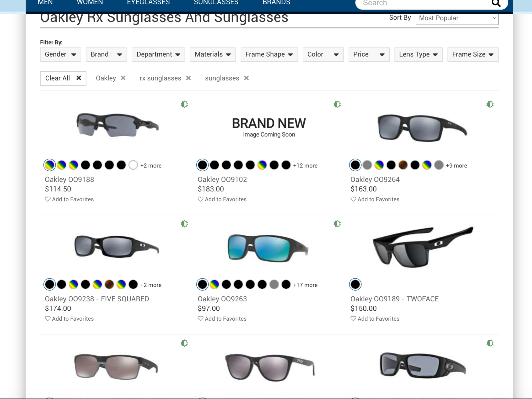Open the BRANDS menu
The width and height of the screenshot is (532, 399).
pos(276,2)
